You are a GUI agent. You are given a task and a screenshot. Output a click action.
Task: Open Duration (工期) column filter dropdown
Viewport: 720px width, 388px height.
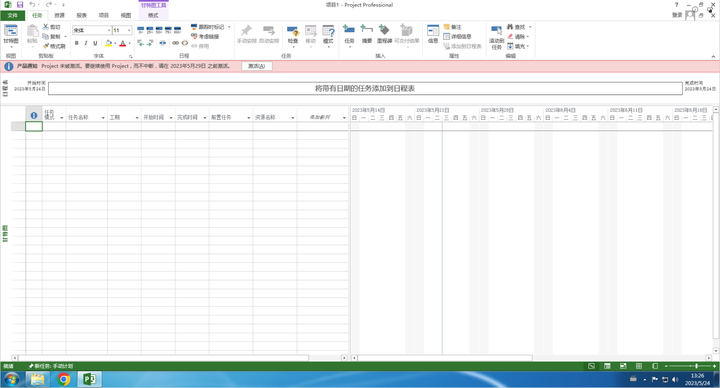pyautogui.click(x=137, y=118)
